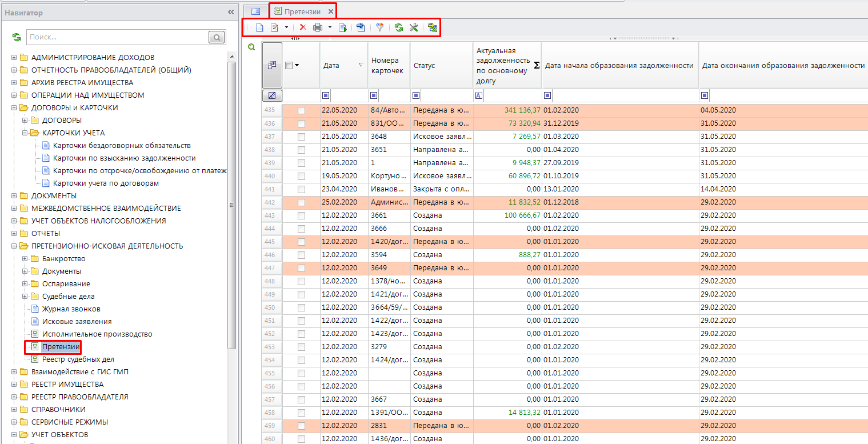868x444 pixels.
Task: Activate the Претензии tab
Action: pos(302,11)
